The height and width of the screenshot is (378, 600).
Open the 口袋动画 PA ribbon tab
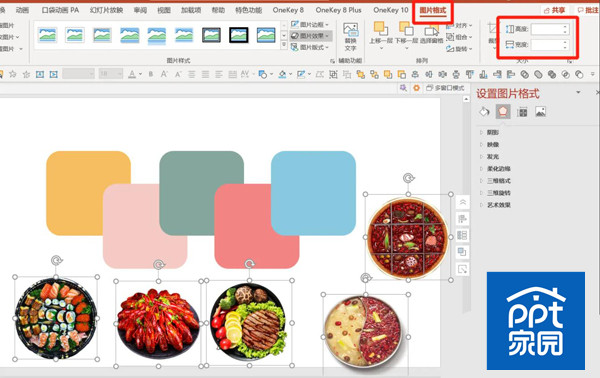tap(60, 10)
